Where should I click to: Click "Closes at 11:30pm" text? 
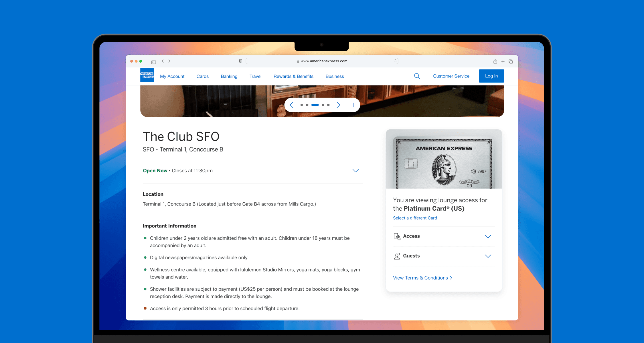192,171
